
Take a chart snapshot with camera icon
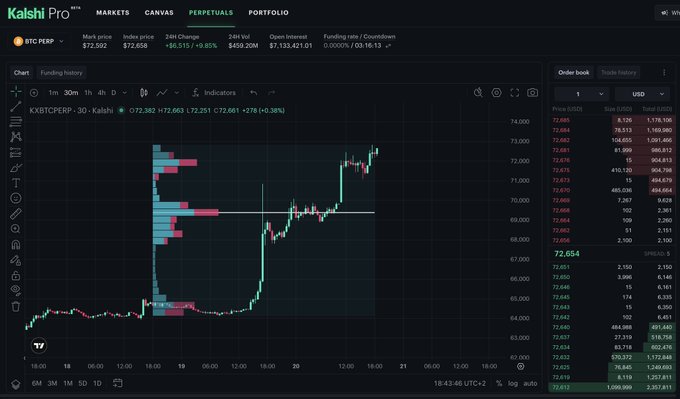[533, 92]
